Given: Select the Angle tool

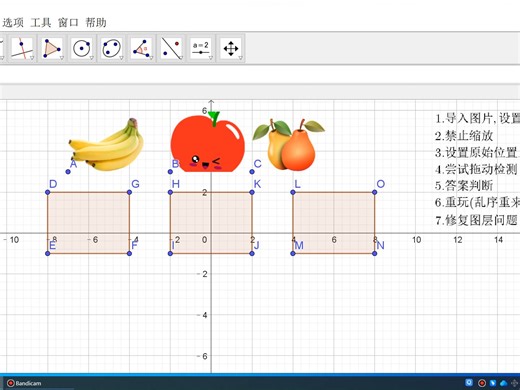Looking at the screenshot, I should (141, 48).
